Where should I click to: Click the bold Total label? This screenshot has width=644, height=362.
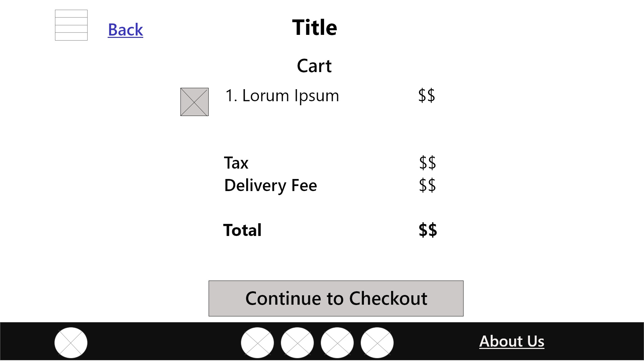(242, 230)
